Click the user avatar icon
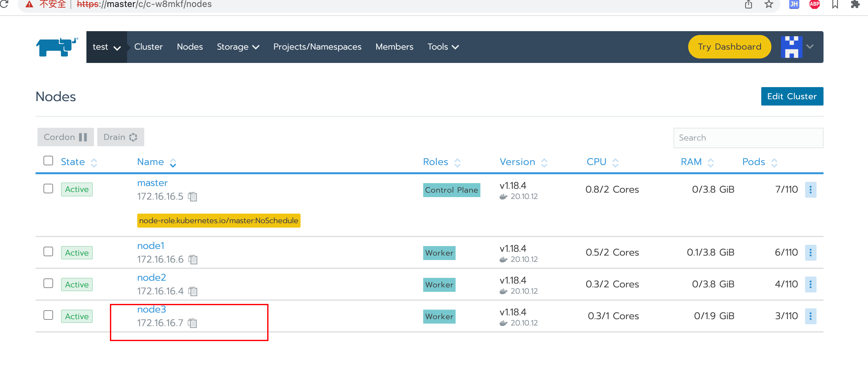 (x=791, y=47)
